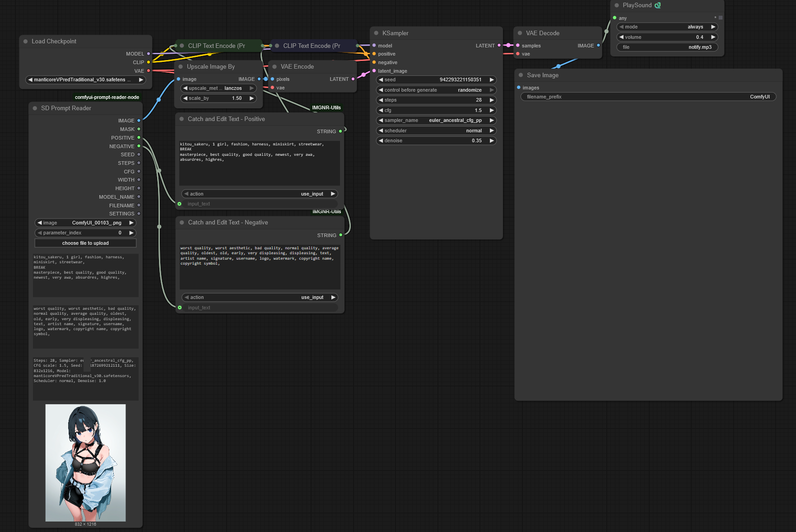Decrease the PlaySound volume with its left arrow
The width and height of the screenshot is (796, 532).
click(622, 37)
